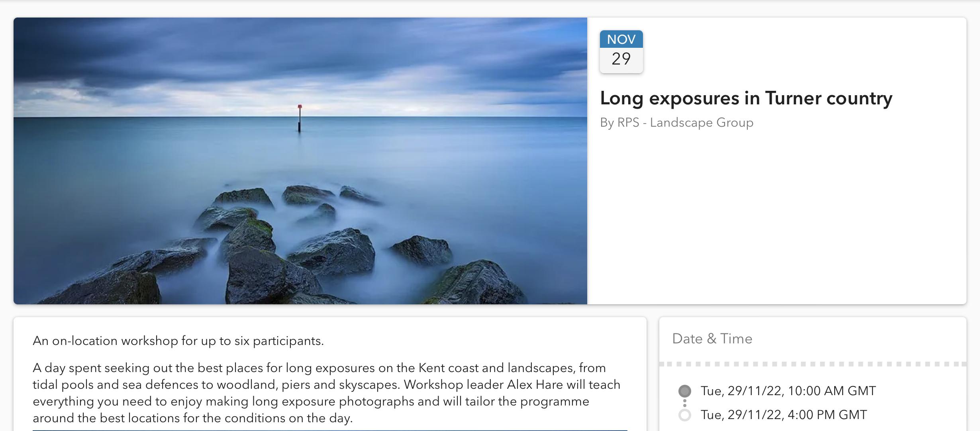Select the end time 4:00 PM GMT entry
Image resolution: width=980 pixels, height=431 pixels.
click(784, 415)
